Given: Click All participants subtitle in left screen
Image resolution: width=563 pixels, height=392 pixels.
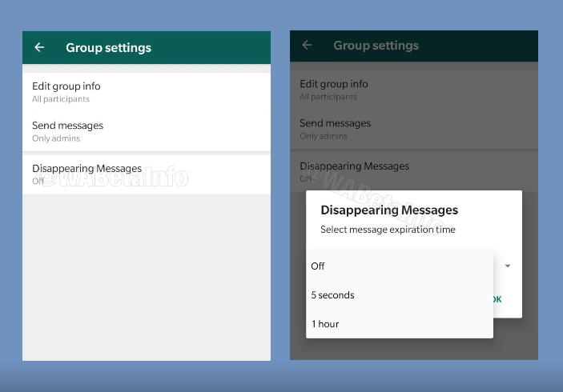Looking at the screenshot, I should pos(61,99).
